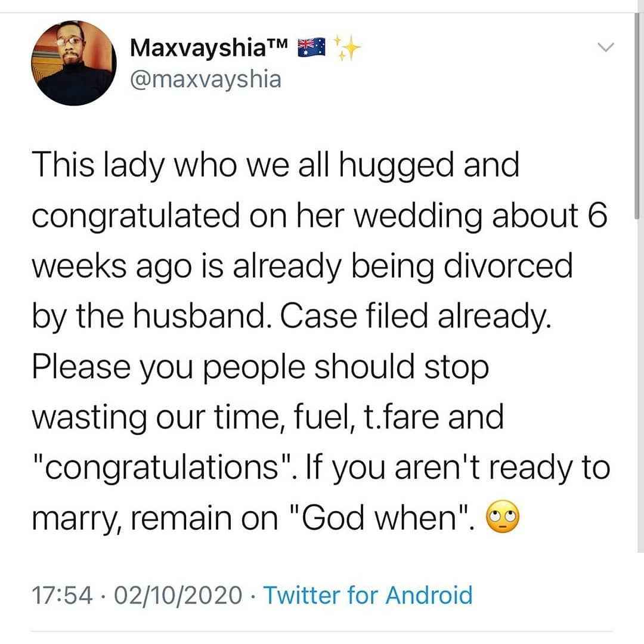Viewport: 644px width, 644px height.
Task: Open the Twitter for Android source link
Action: tap(367, 595)
